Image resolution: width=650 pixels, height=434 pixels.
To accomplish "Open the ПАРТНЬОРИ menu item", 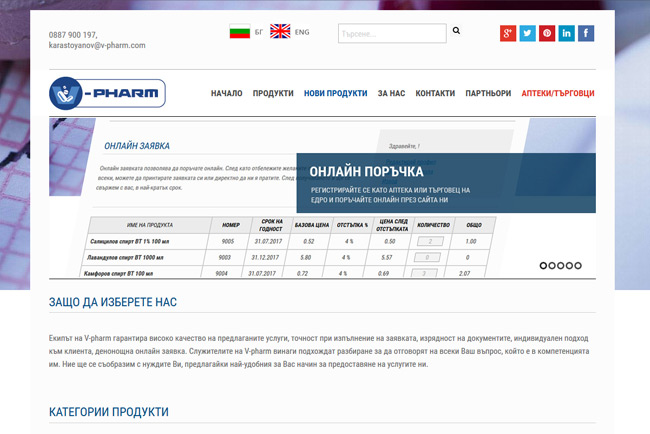I will coord(488,93).
